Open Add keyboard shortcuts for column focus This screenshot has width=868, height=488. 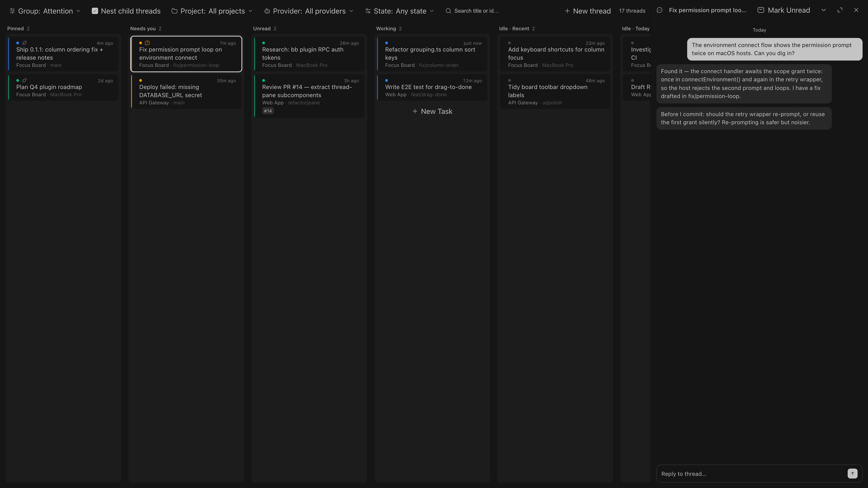[x=555, y=54]
